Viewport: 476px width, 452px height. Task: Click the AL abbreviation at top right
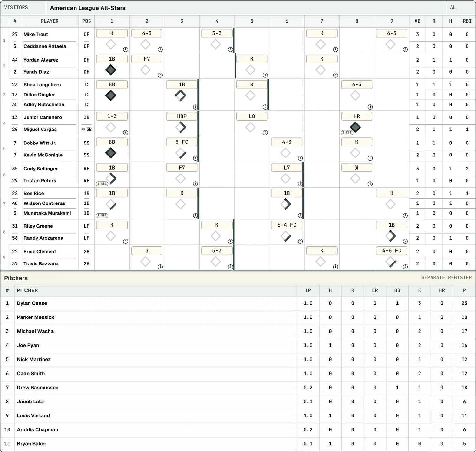point(453,8)
